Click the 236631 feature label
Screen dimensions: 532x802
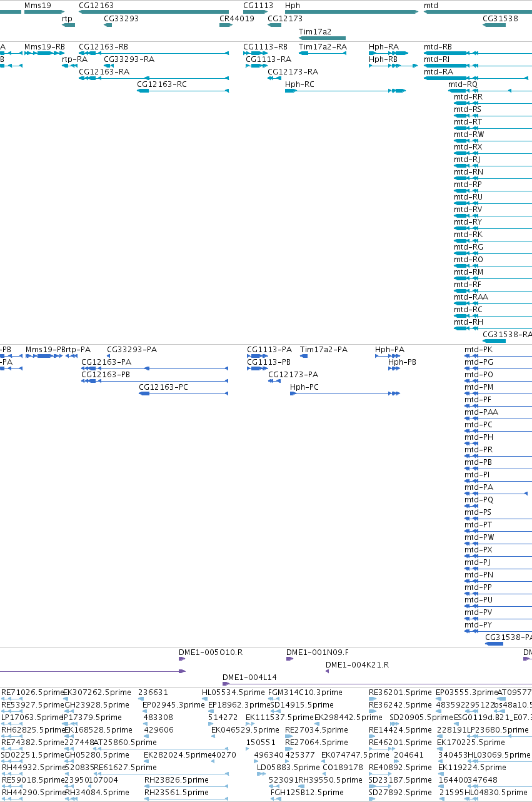[x=153, y=693]
